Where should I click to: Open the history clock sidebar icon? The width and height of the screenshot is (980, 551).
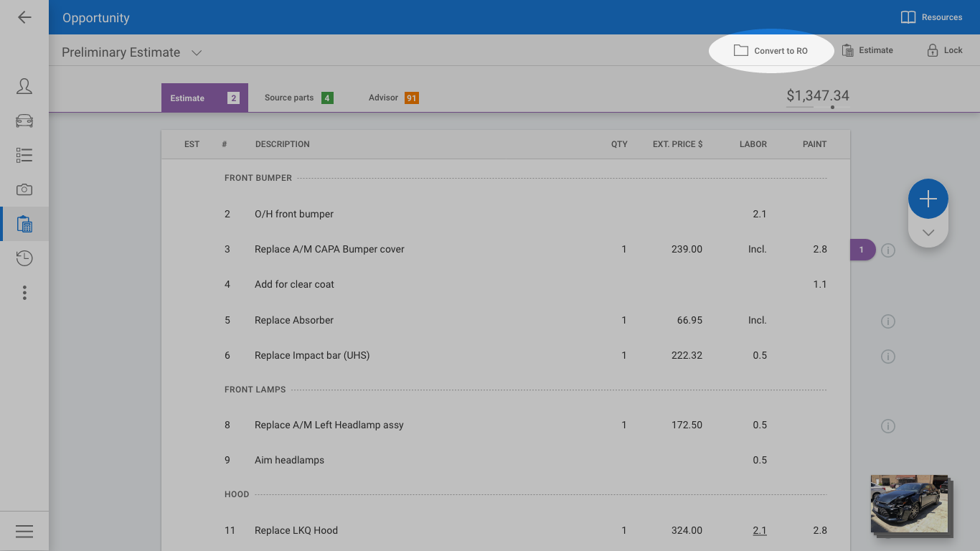click(x=24, y=258)
